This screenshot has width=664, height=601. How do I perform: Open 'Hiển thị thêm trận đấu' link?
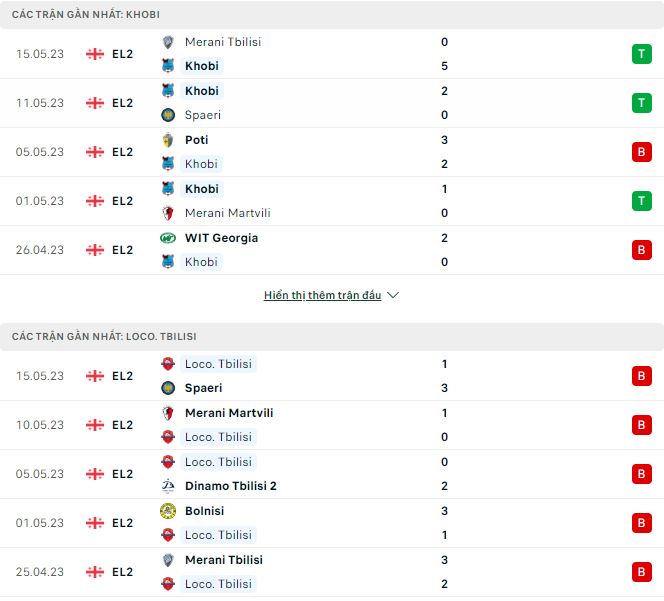pyautogui.click(x=323, y=295)
